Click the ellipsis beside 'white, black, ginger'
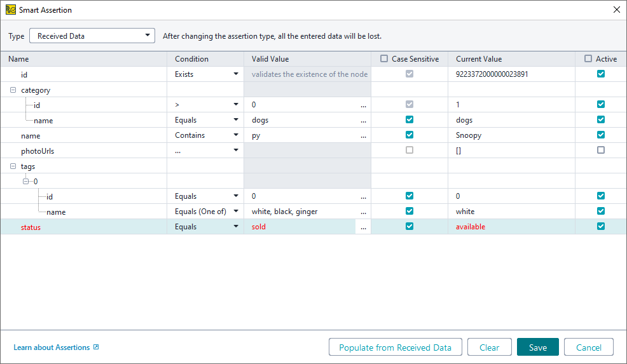 pos(363,212)
